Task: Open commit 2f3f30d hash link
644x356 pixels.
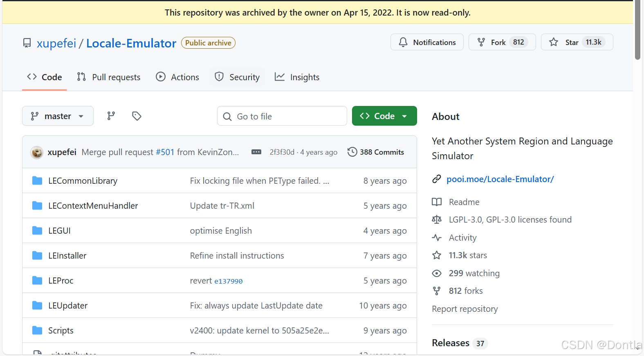Action: click(282, 152)
